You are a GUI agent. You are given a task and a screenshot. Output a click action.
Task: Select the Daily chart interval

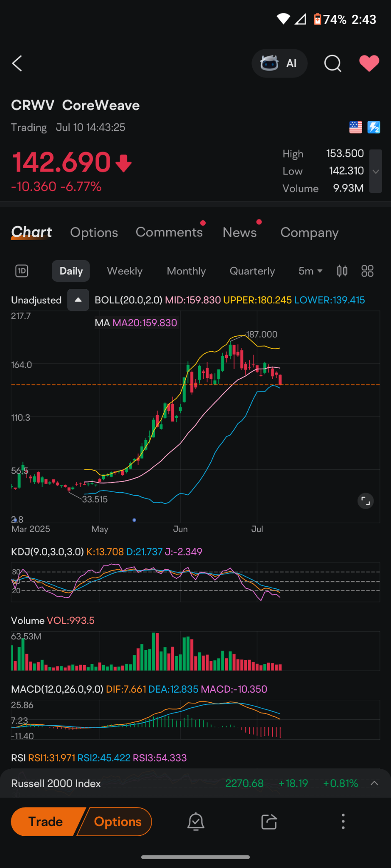[x=71, y=271]
